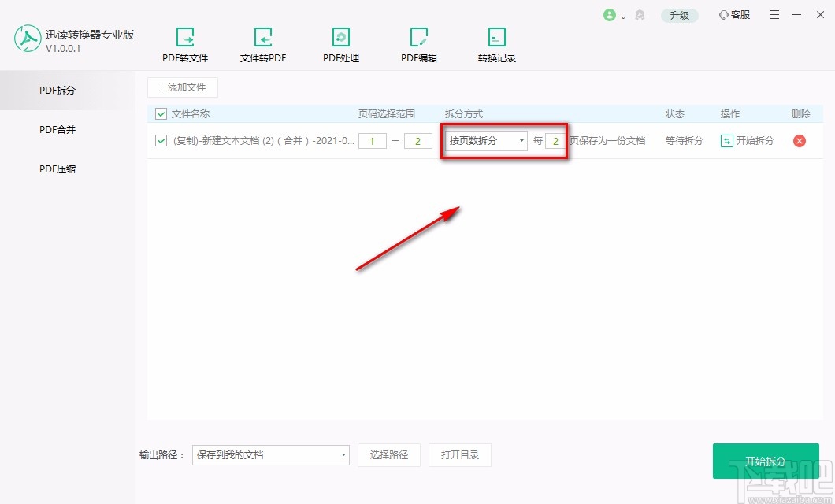Click 选择路径 to choose output folder
Image resolution: width=835 pixels, height=504 pixels.
[389, 455]
